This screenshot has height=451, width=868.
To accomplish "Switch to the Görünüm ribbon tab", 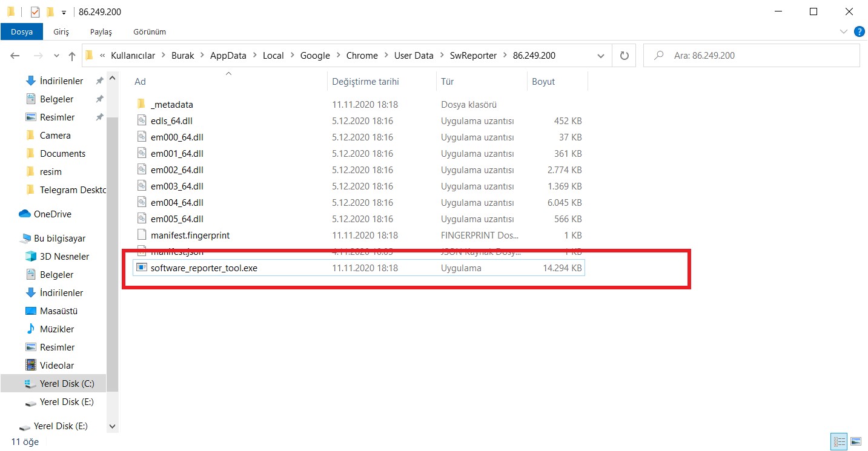I will pyautogui.click(x=149, y=31).
